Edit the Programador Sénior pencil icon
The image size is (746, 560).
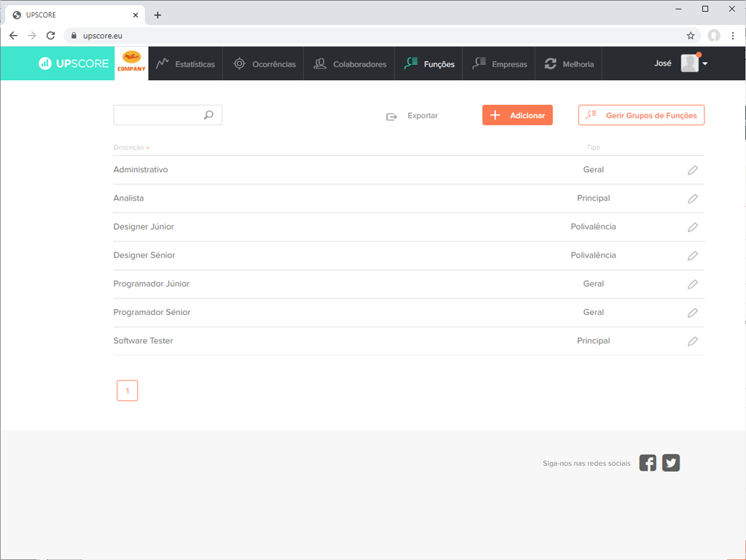(x=693, y=313)
